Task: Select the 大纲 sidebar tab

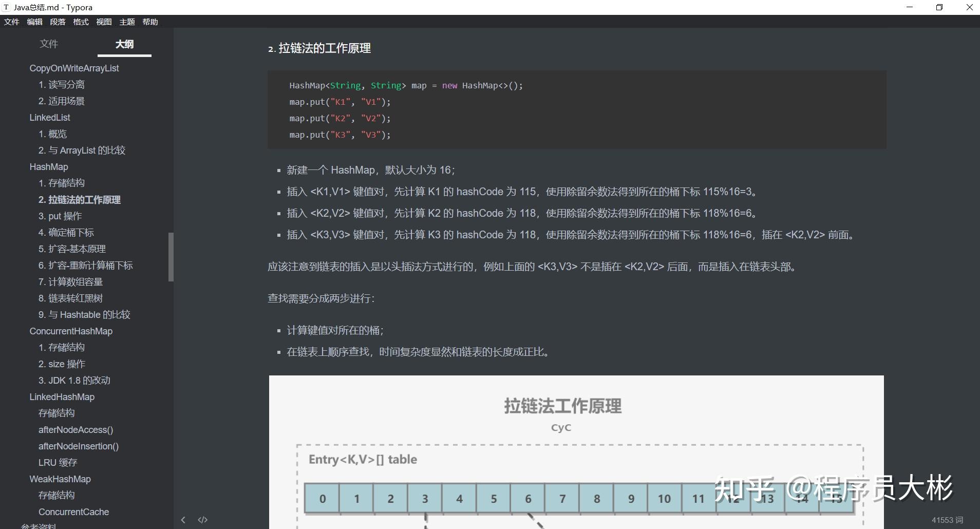Action: 124,44
